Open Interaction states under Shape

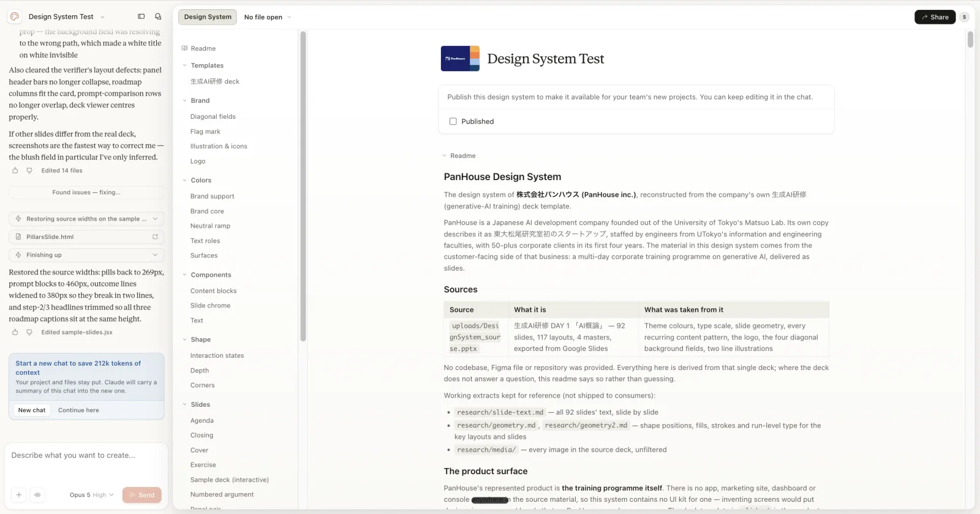click(217, 355)
